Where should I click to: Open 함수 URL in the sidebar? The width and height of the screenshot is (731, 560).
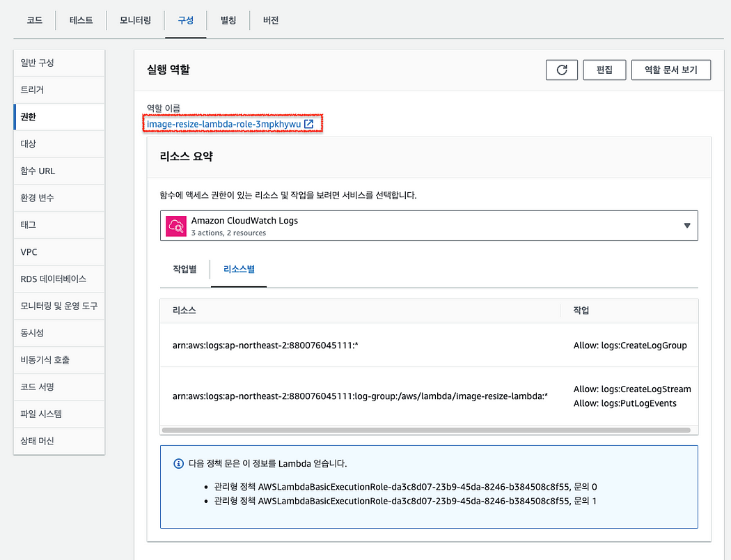[x=59, y=171]
